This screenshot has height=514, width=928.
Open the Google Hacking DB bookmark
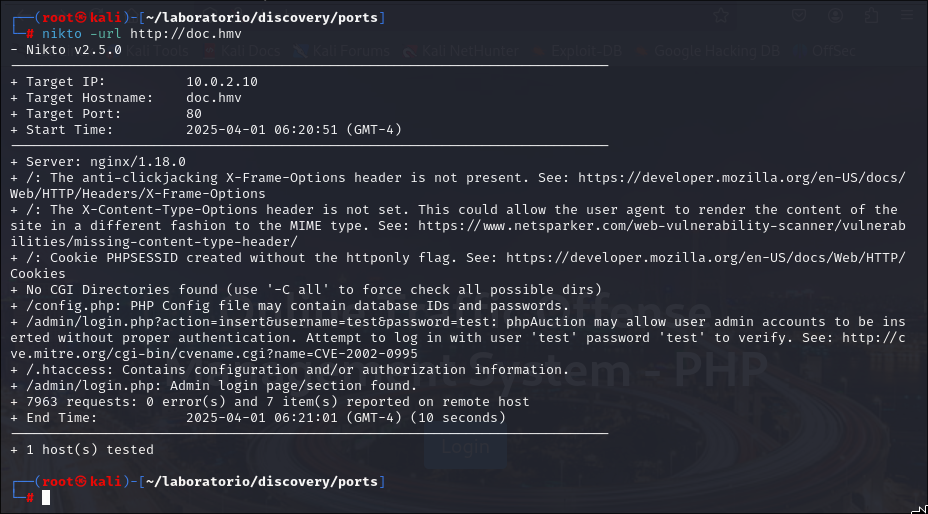(707, 52)
